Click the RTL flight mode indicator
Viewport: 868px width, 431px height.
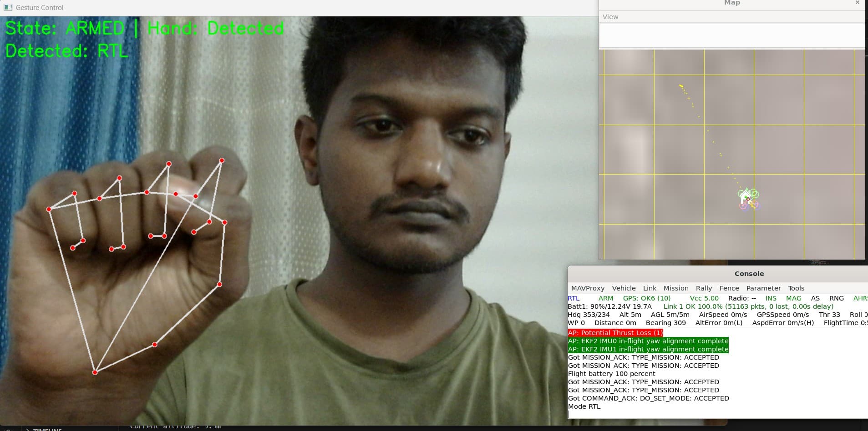tap(574, 298)
